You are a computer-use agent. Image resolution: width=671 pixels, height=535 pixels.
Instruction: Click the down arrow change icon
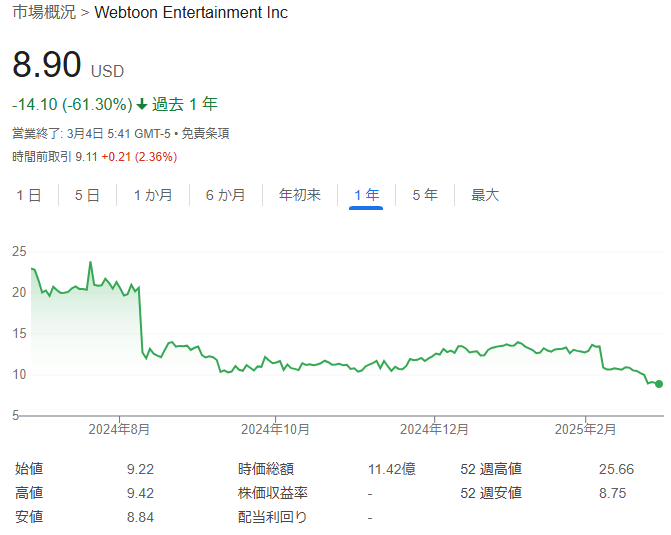pyautogui.click(x=142, y=104)
